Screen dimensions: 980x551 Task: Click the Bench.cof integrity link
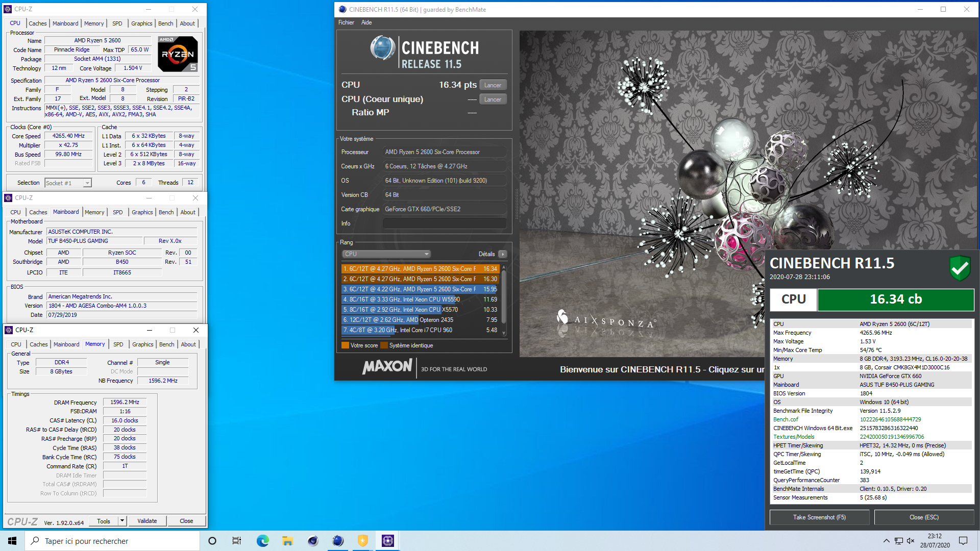coord(786,419)
